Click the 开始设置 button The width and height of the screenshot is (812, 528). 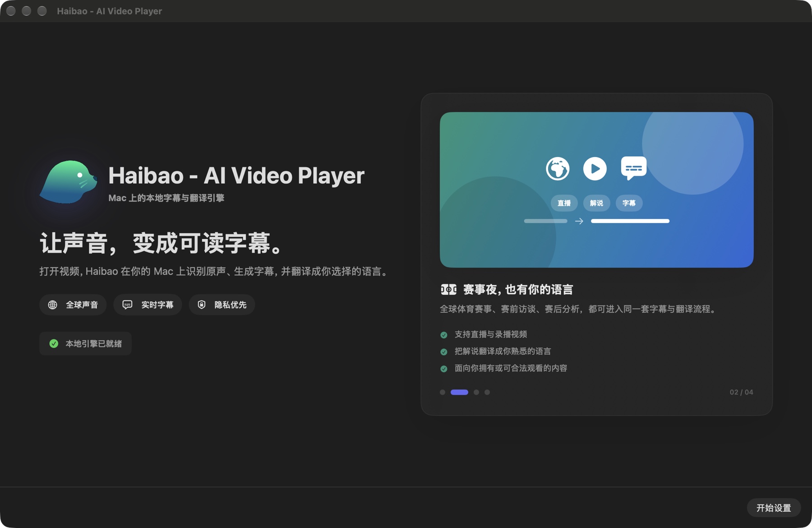pos(774,508)
